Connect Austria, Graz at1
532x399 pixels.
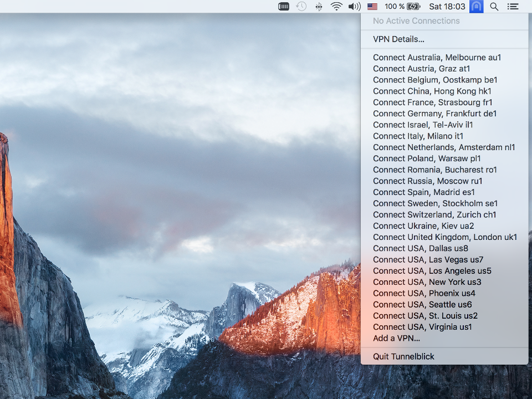(444, 69)
